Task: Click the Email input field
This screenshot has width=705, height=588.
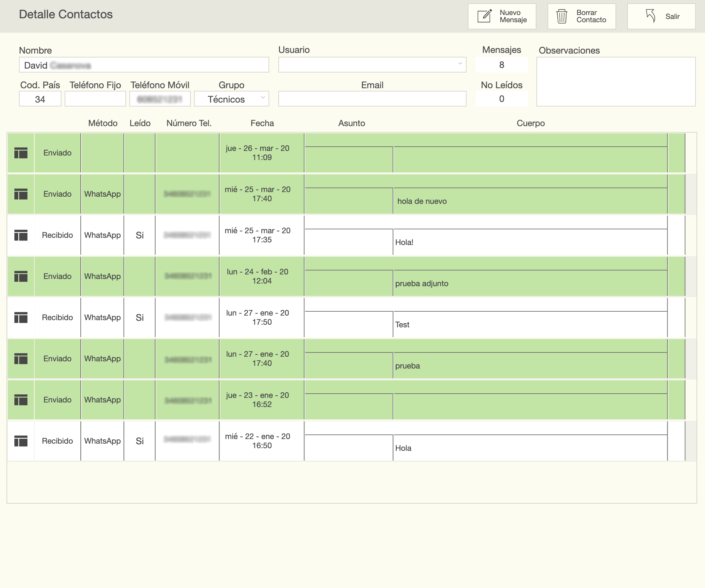Action: (372, 99)
